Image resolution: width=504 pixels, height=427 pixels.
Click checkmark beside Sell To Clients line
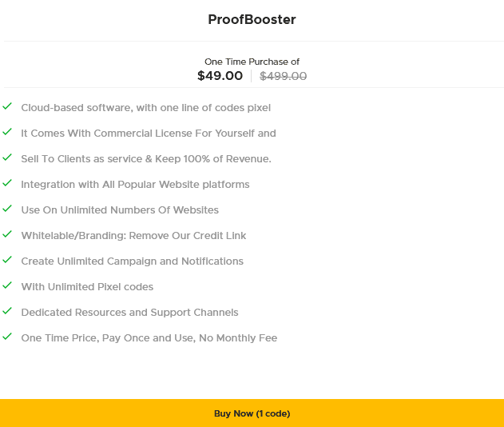[7, 157]
